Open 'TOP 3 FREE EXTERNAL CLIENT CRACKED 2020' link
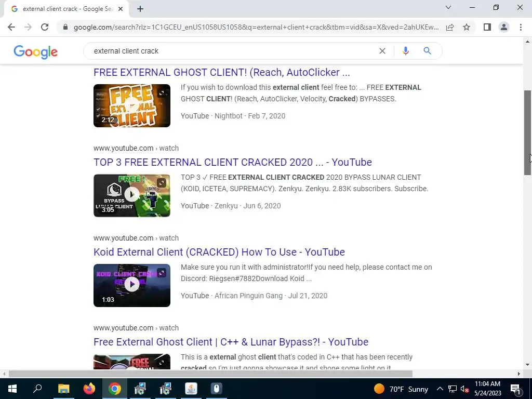The image size is (532, 399). pyautogui.click(x=233, y=162)
